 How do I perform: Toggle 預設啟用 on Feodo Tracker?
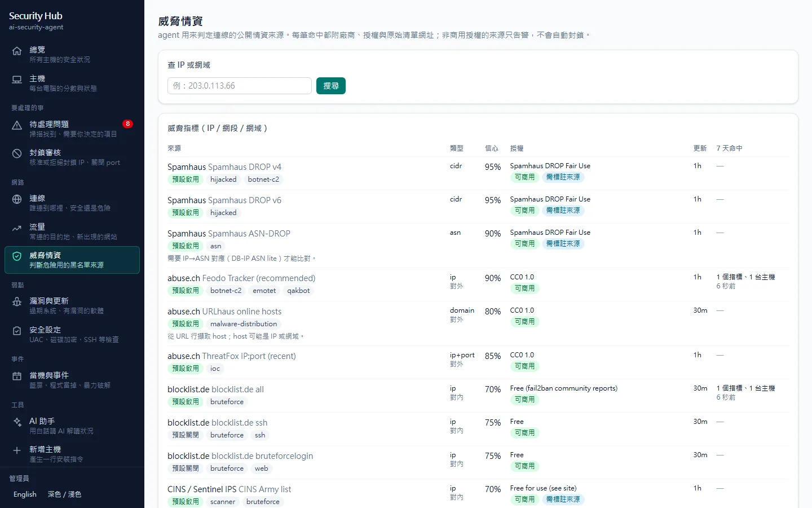point(186,291)
